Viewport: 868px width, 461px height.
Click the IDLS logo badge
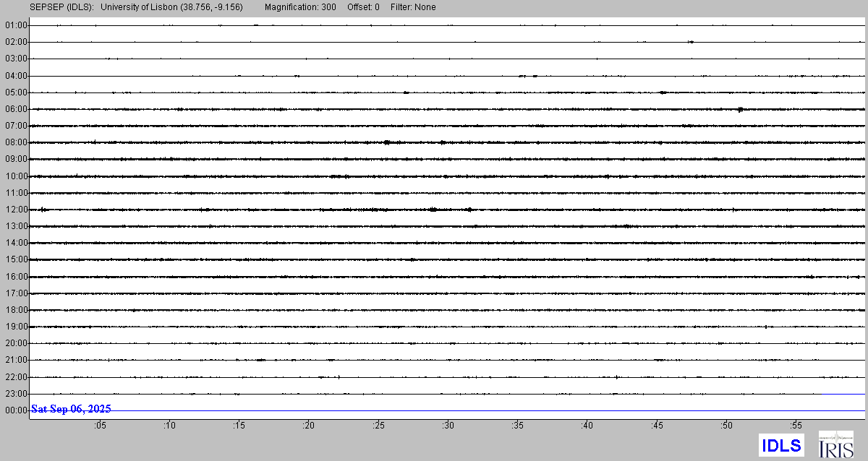pyautogui.click(x=781, y=445)
